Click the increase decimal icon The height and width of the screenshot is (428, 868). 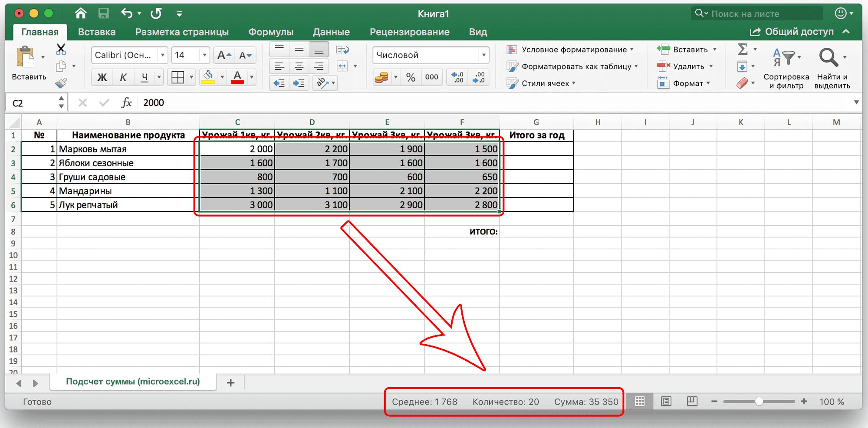tap(457, 77)
